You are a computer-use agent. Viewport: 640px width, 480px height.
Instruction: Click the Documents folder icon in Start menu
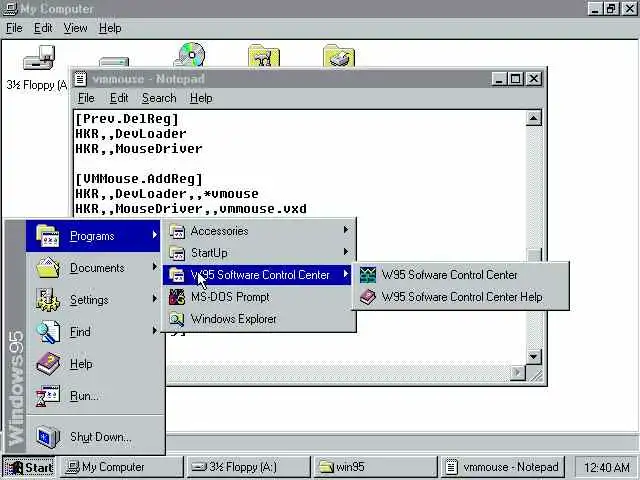coord(48,268)
